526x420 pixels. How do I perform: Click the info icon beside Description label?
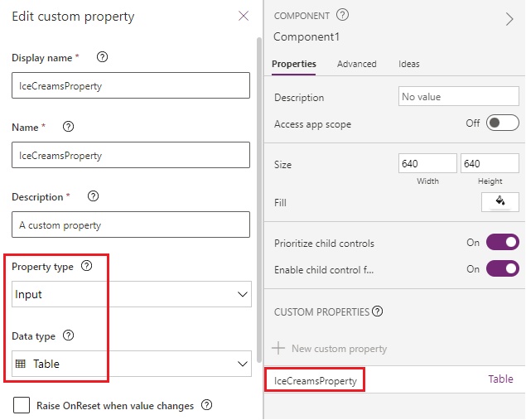click(x=94, y=196)
